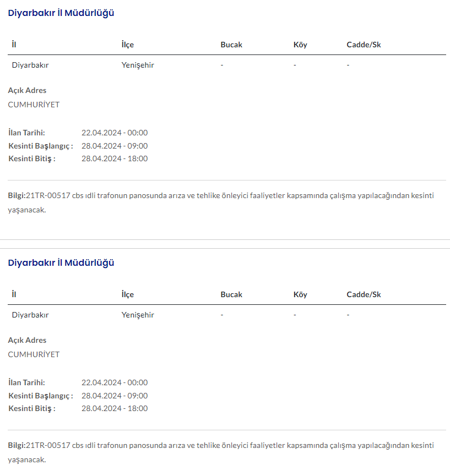Click the Yenişehir cell in first table

pos(138,65)
